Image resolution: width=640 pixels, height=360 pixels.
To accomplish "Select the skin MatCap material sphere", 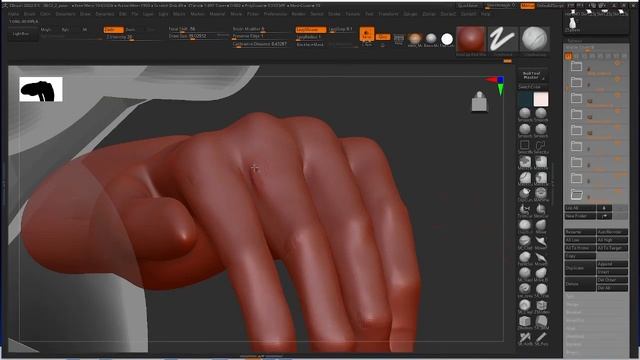I will click(x=415, y=39).
